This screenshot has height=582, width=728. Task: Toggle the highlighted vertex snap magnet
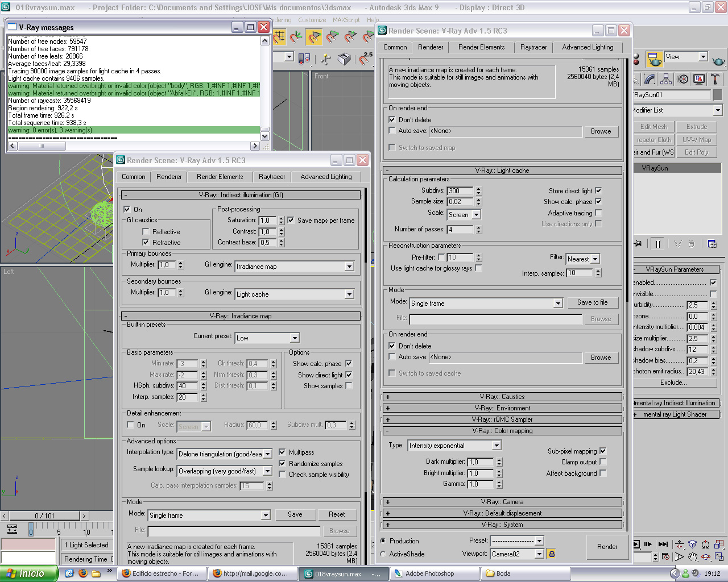pyautogui.click(x=314, y=38)
